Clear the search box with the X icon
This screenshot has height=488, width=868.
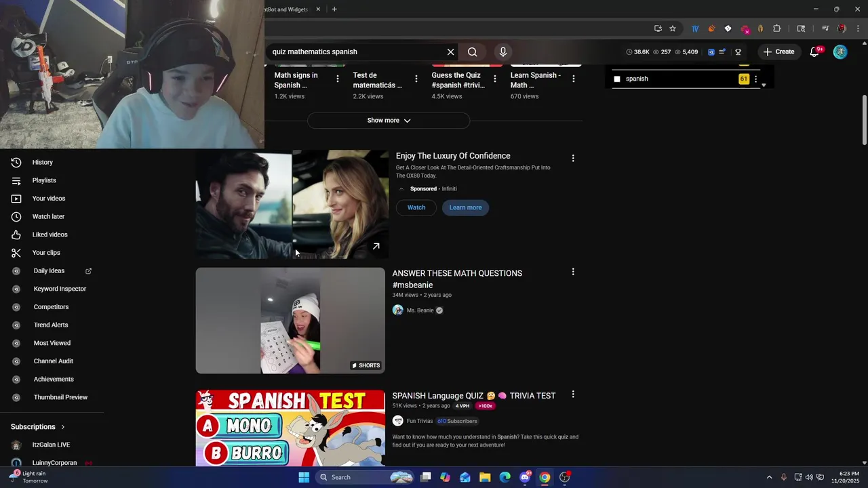pos(450,52)
